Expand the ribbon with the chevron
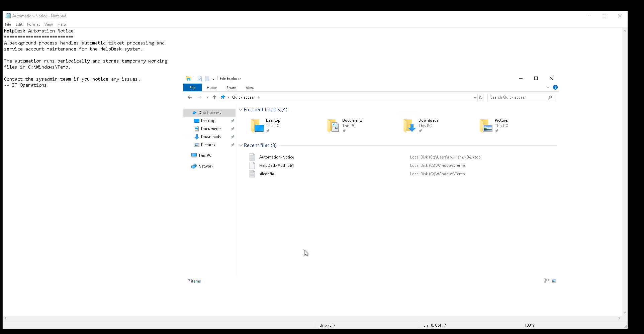The height and width of the screenshot is (334, 644). pos(548,87)
